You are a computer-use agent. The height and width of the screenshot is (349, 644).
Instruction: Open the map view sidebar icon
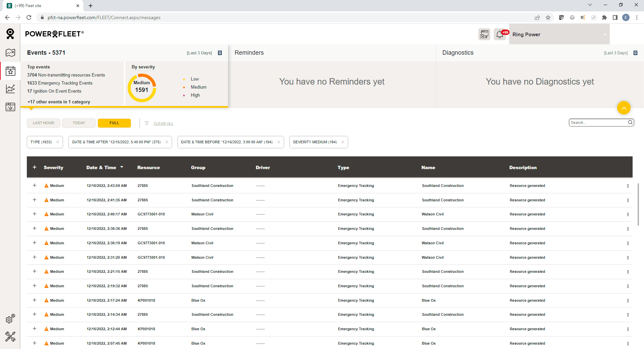point(10,53)
